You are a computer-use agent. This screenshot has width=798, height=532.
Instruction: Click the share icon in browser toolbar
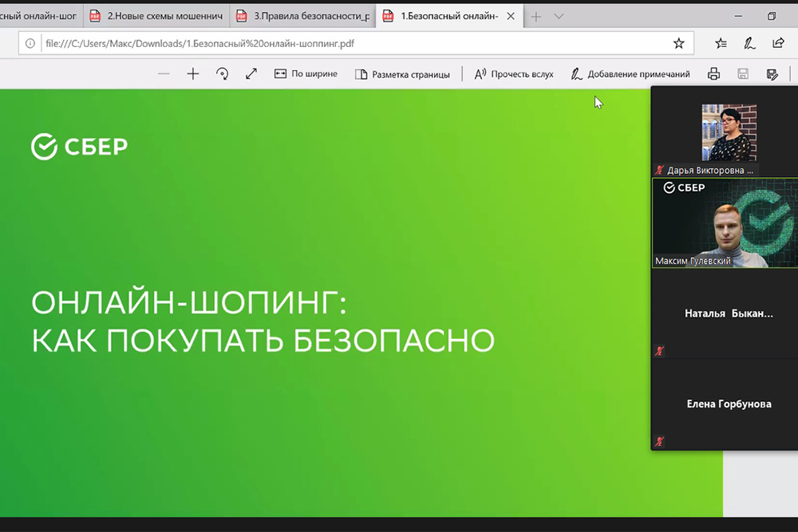coord(778,44)
